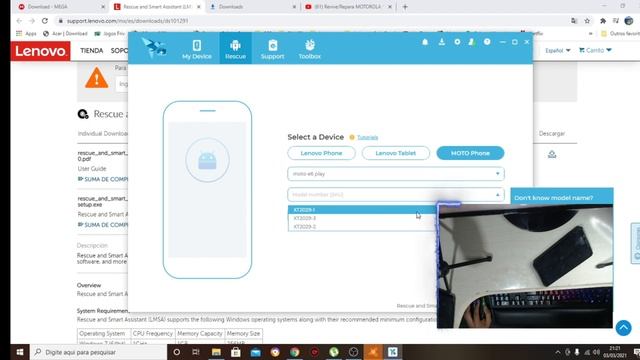This screenshot has height=360, width=640.
Task: Open the Mail app from taskbar
Action: pyautogui.click(x=256, y=352)
